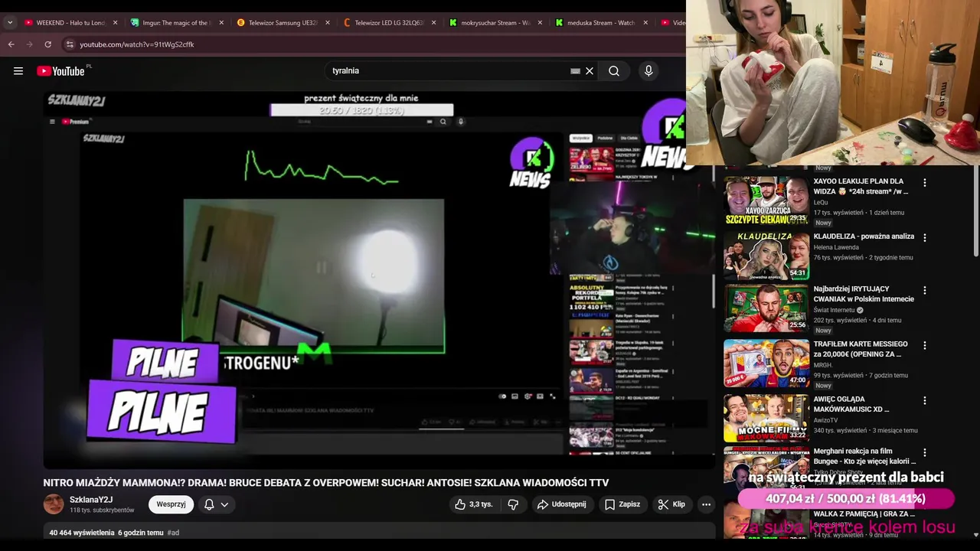
Task: Open the AwizoTV channel name
Action: point(826,420)
